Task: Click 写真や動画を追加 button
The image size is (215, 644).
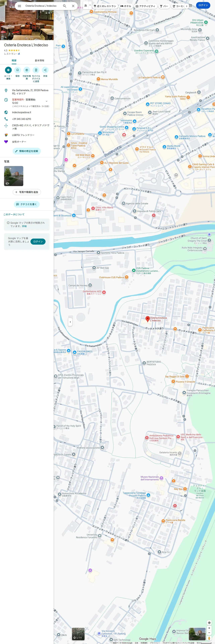Action: 27,192
